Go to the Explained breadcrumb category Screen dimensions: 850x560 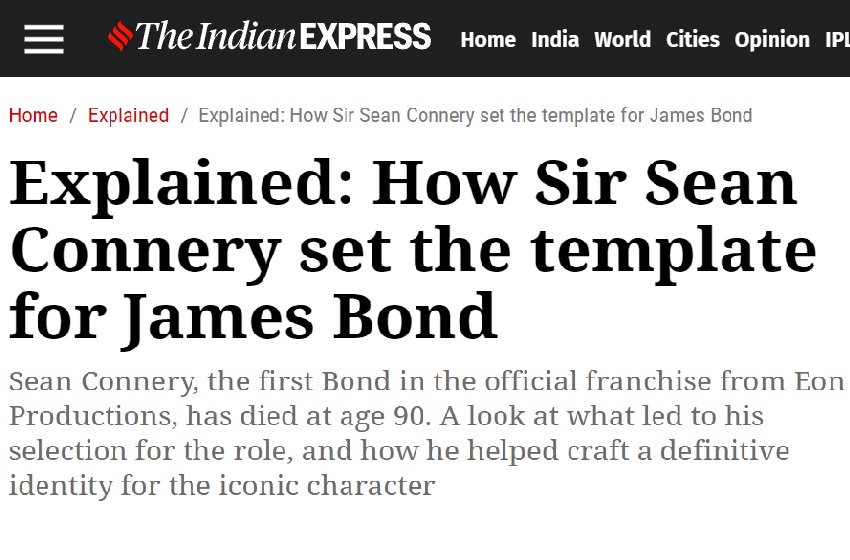click(128, 115)
